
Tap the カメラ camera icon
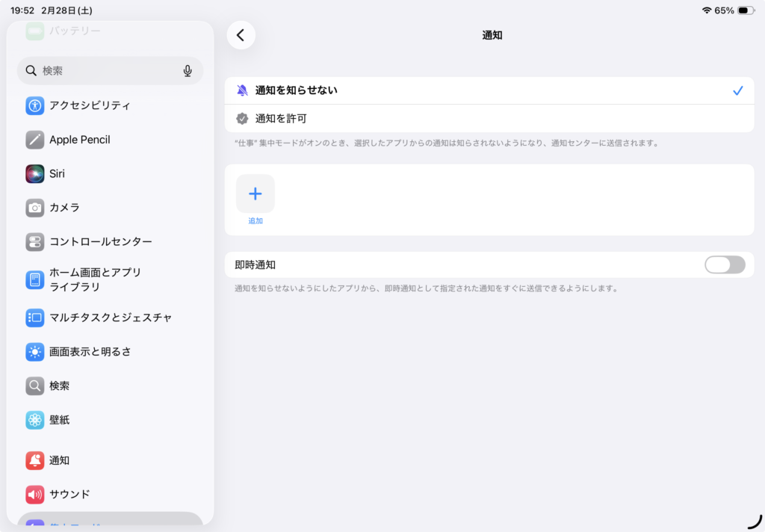35,208
